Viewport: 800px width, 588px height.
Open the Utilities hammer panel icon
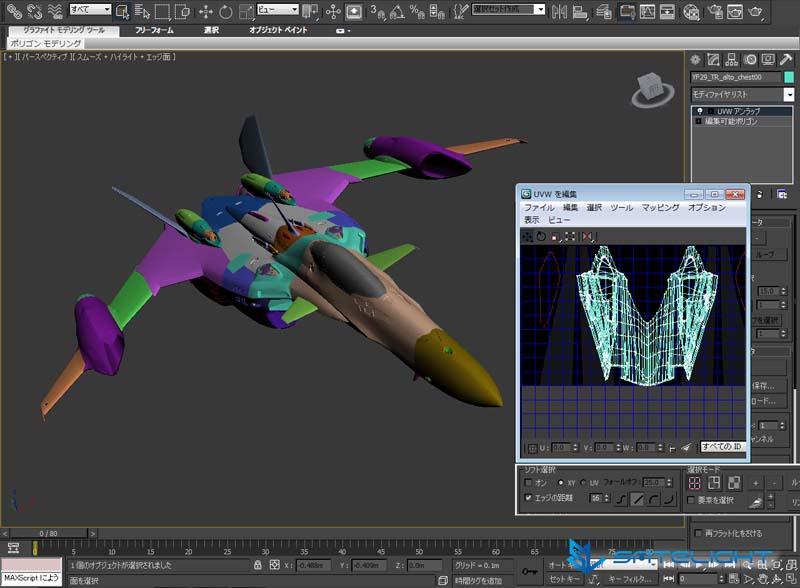786,60
